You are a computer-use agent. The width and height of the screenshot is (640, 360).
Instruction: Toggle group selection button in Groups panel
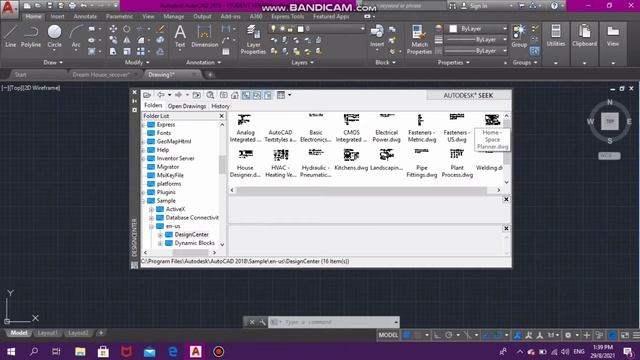534,51
